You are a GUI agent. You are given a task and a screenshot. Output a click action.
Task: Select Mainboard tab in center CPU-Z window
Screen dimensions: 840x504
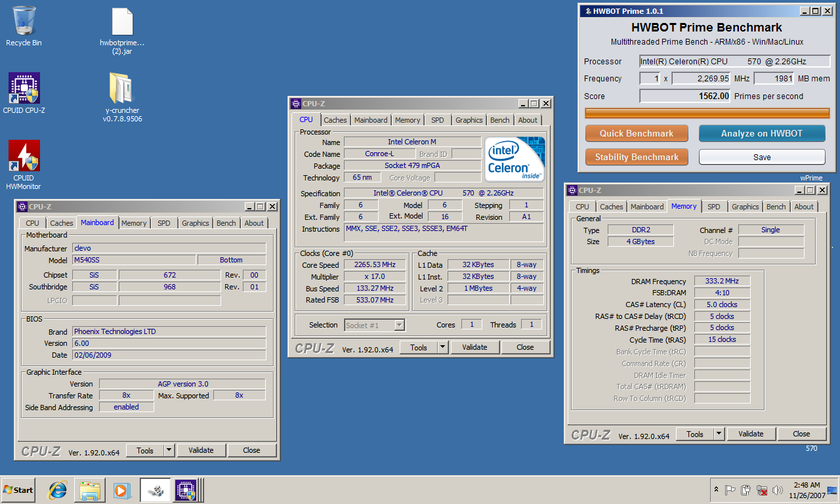coord(371,120)
